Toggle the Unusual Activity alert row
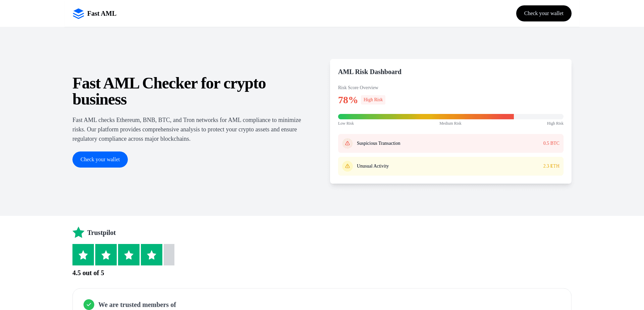Viewport: 644px width, 310px height. pos(450,166)
